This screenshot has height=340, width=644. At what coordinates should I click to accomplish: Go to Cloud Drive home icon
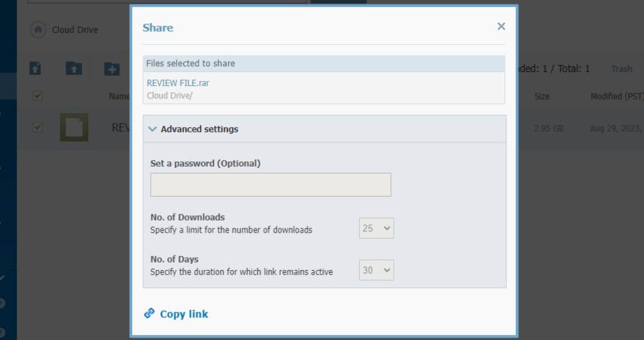38,30
